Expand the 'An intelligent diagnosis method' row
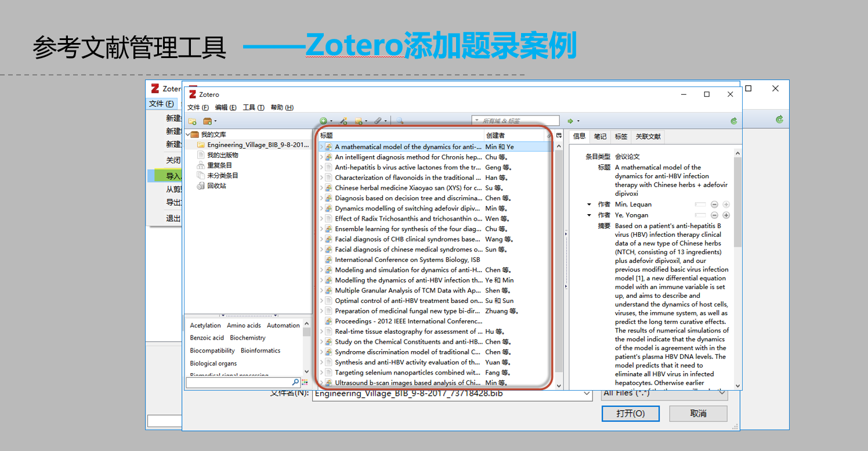This screenshot has width=868, height=451. pyautogui.click(x=321, y=157)
